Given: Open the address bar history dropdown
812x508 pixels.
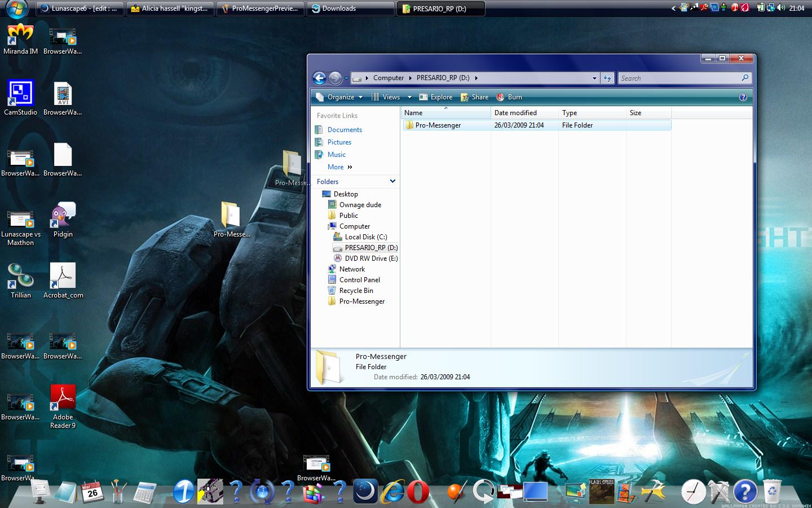Looking at the screenshot, I should tap(594, 78).
